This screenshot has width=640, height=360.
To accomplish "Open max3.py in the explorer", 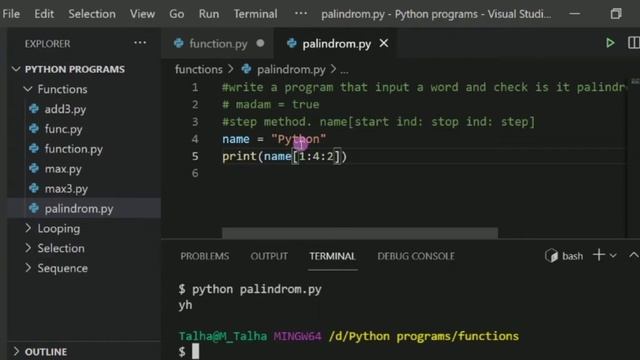I will click(66, 189).
